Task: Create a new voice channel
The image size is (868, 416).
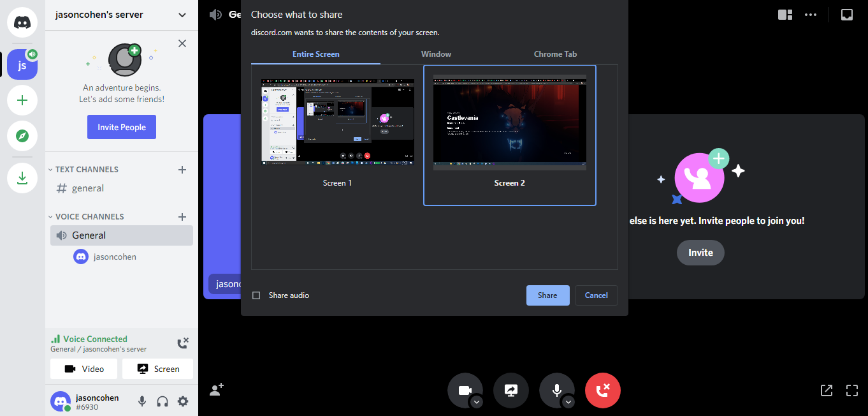Action: pos(182,217)
